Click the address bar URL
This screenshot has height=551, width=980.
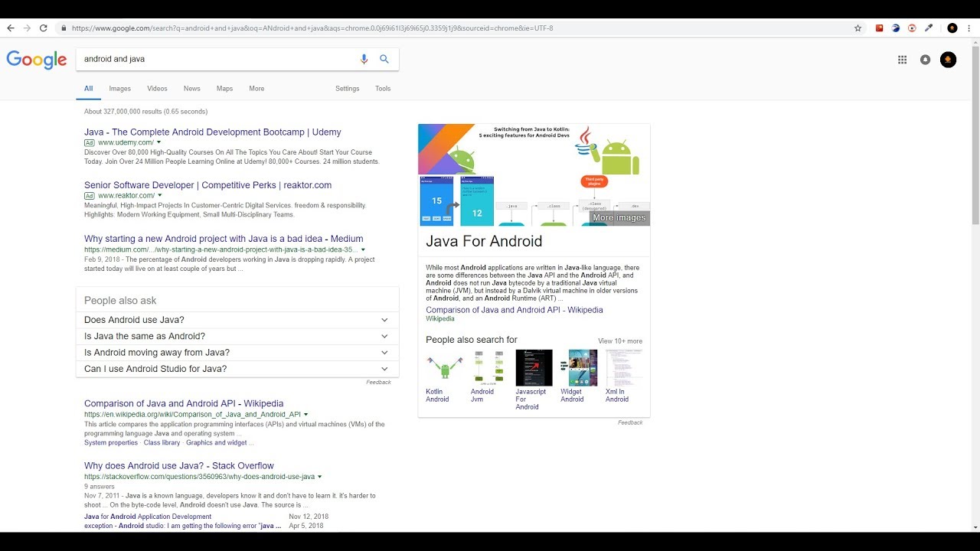(x=312, y=28)
